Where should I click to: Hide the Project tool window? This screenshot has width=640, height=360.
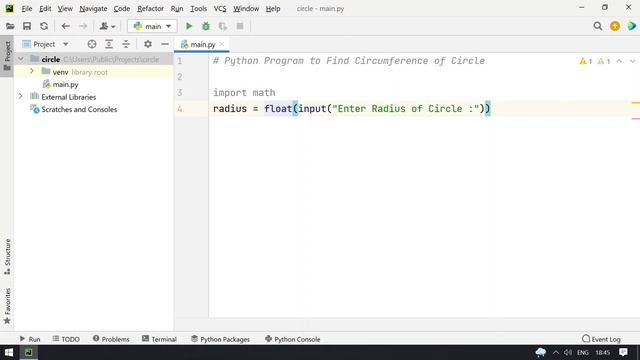coord(165,44)
